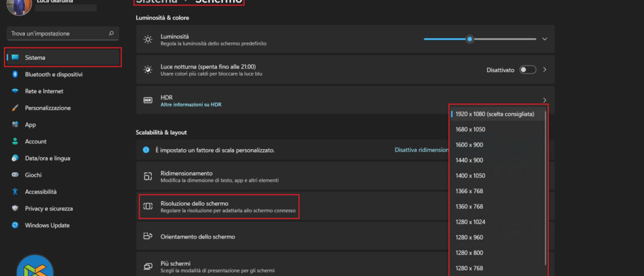Open Sistema settings category
Screen dimensions: 644x276
tap(63, 58)
